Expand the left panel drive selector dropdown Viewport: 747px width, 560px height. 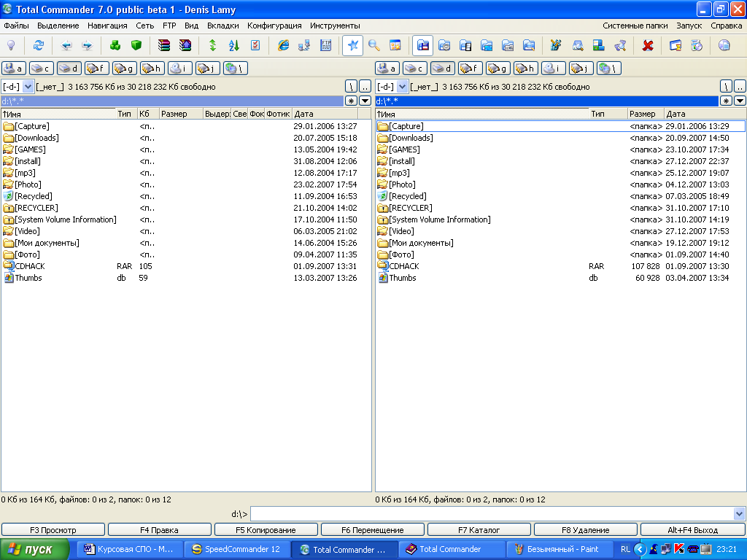(28, 87)
